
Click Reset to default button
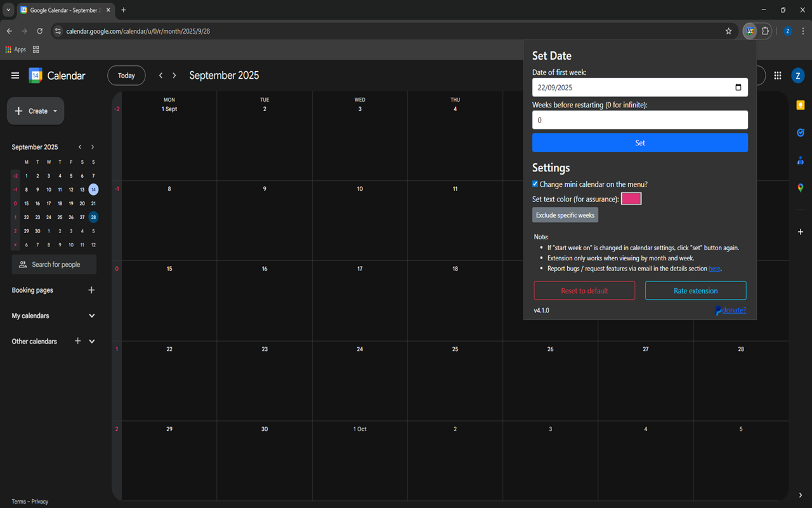[x=584, y=291]
